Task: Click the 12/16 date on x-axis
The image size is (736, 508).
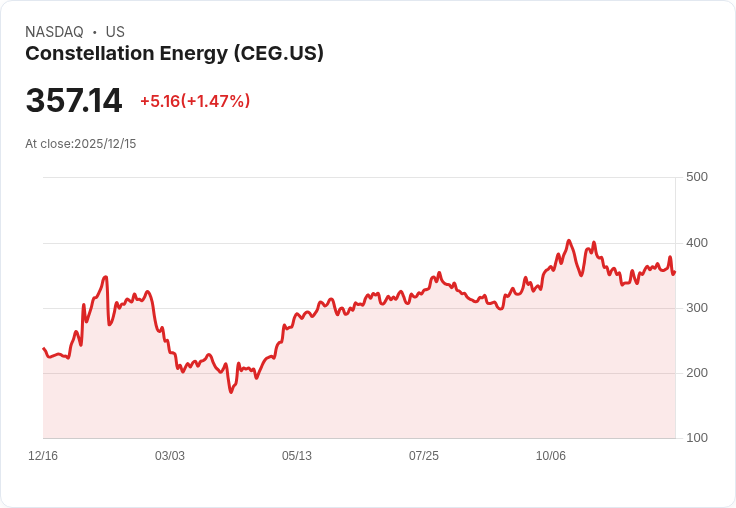Action: click(x=43, y=456)
